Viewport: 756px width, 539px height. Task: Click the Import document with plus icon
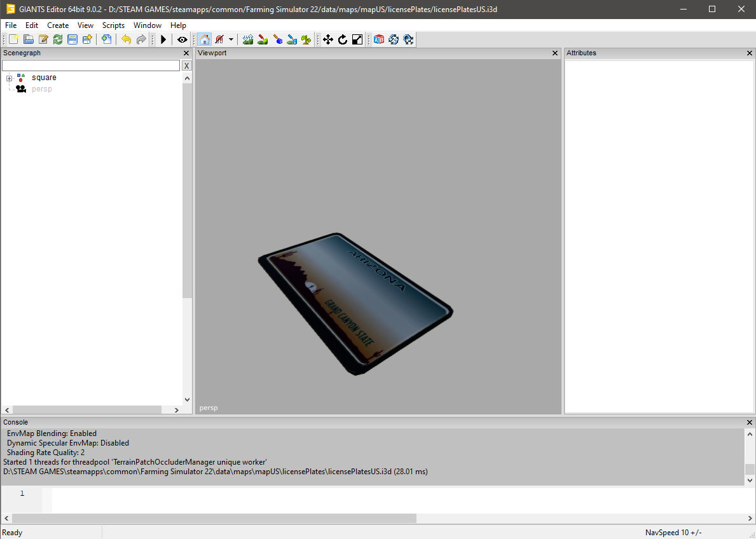[107, 39]
